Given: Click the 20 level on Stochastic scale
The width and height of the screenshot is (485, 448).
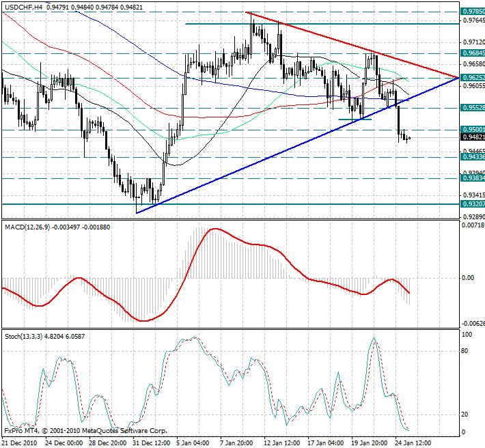Looking at the screenshot, I should 465,415.
